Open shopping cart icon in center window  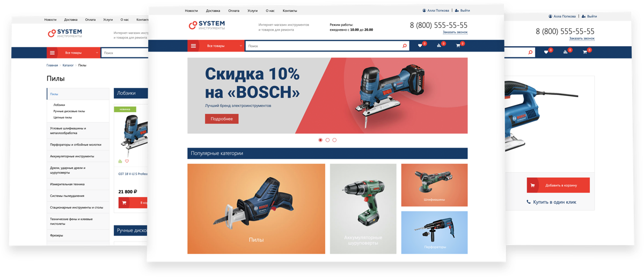pos(458,46)
